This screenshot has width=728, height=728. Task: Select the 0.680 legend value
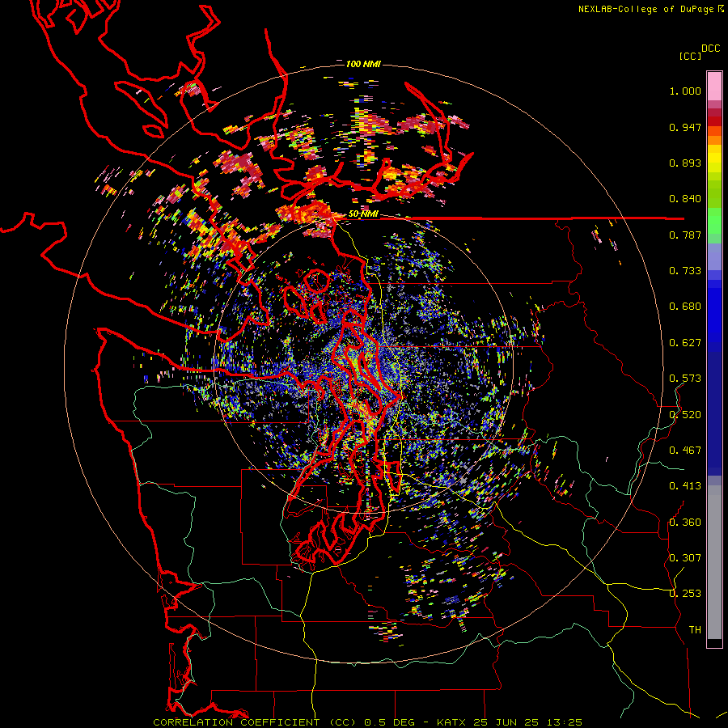[685, 307]
